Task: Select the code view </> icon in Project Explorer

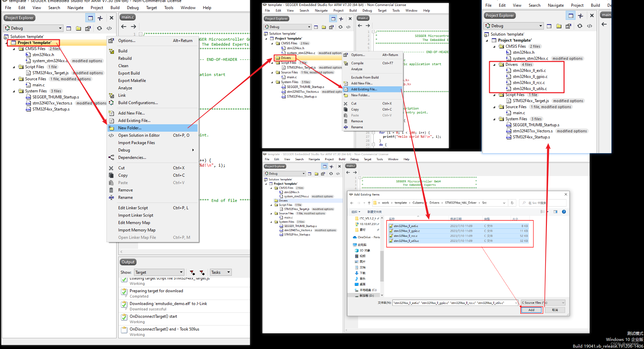Action: 110,28
